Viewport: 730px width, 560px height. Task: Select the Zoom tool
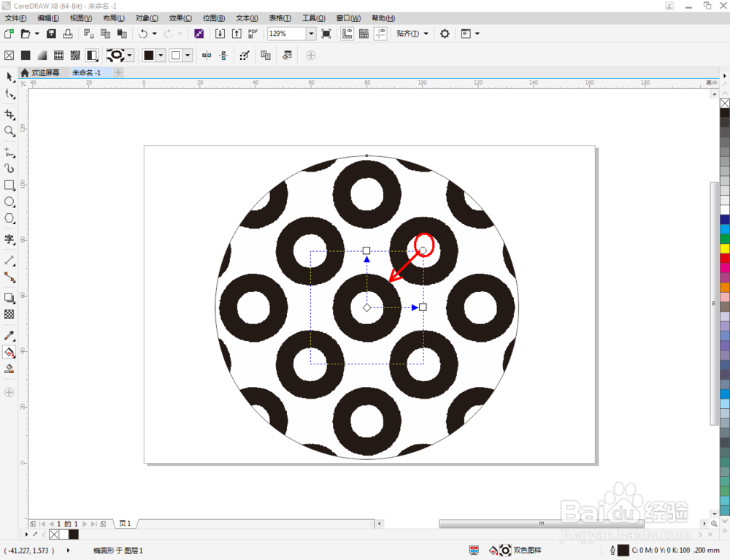pyautogui.click(x=9, y=131)
